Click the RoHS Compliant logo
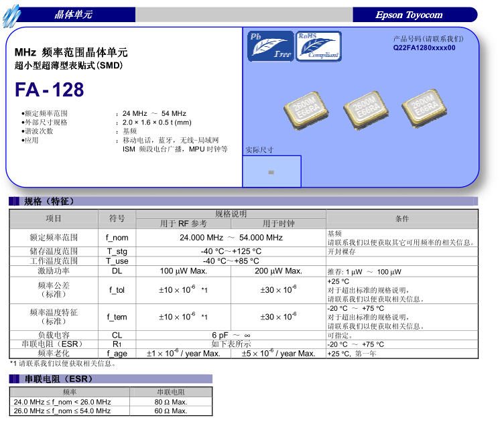 click(x=318, y=46)
